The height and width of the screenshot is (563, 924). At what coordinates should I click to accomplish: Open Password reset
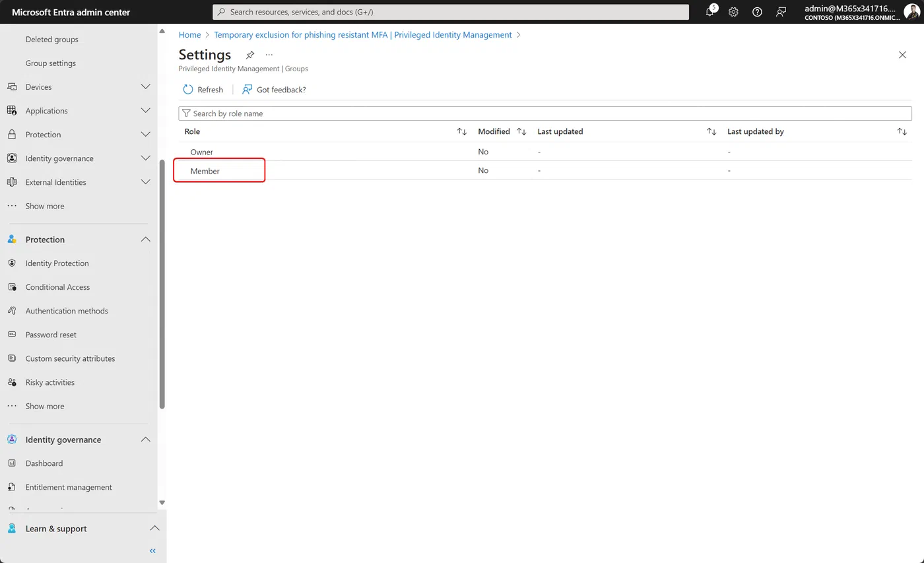coord(51,335)
